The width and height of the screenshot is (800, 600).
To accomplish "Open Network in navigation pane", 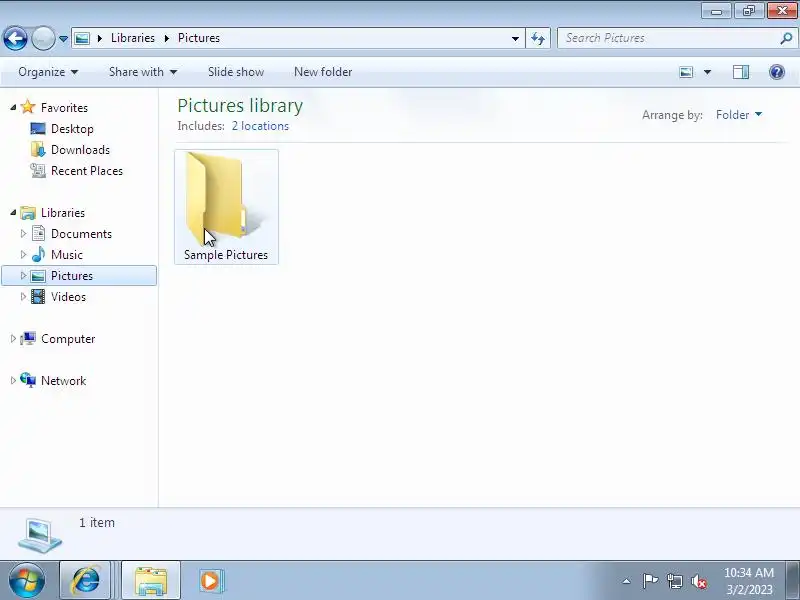I will pos(63,381).
